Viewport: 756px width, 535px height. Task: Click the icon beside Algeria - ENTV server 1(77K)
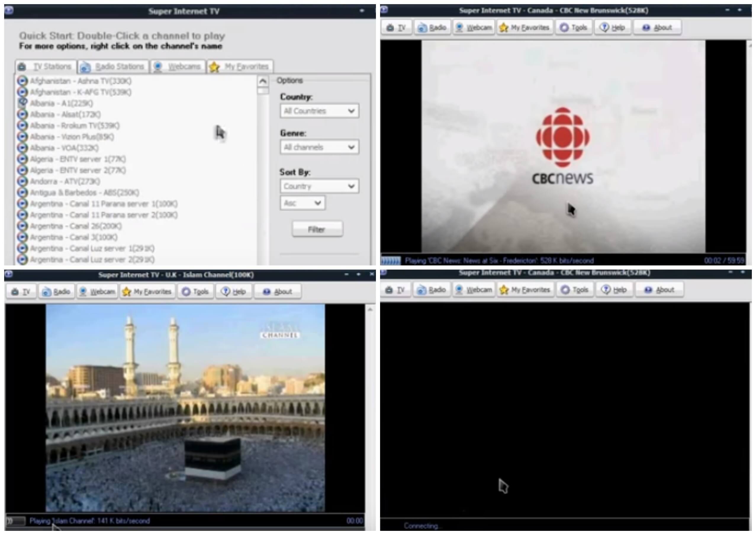tap(22, 159)
